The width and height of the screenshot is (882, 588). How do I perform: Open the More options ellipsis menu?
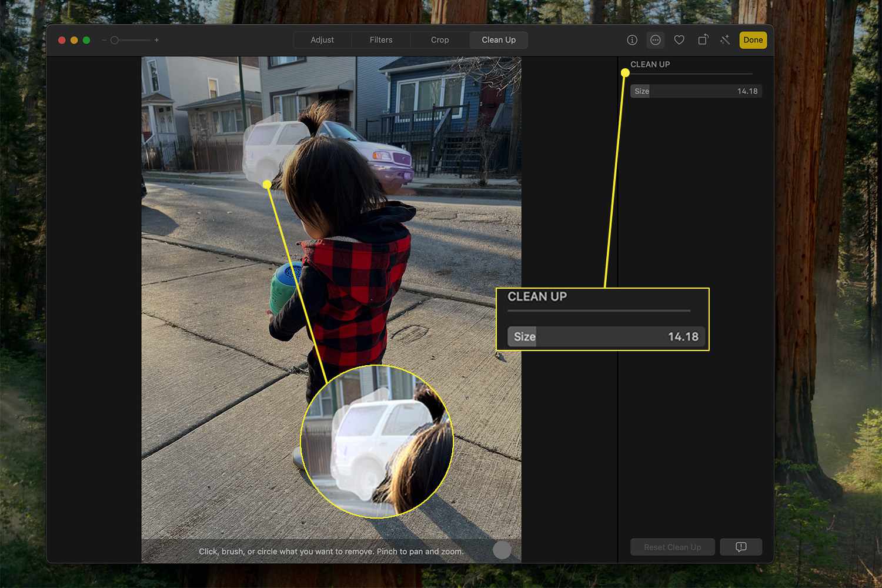tap(655, 40)
